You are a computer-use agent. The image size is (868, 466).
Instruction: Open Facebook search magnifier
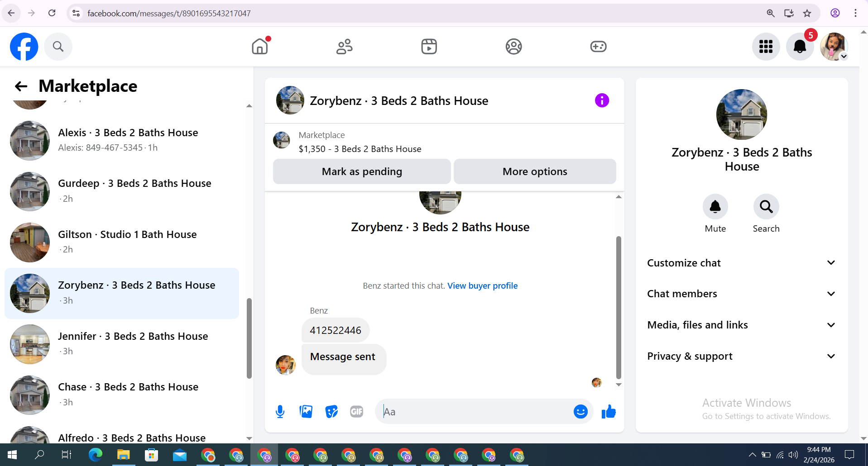pos(58,47)
